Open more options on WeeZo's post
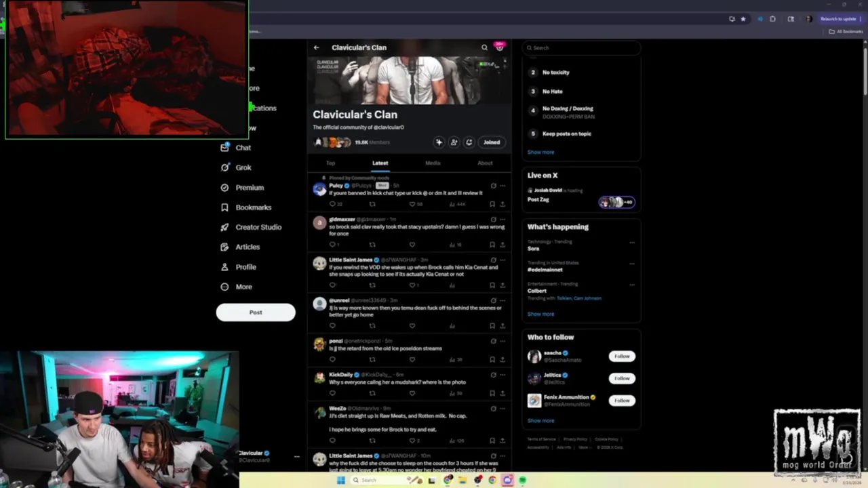This screenshot has height=488, width=868. coord(502,409)
